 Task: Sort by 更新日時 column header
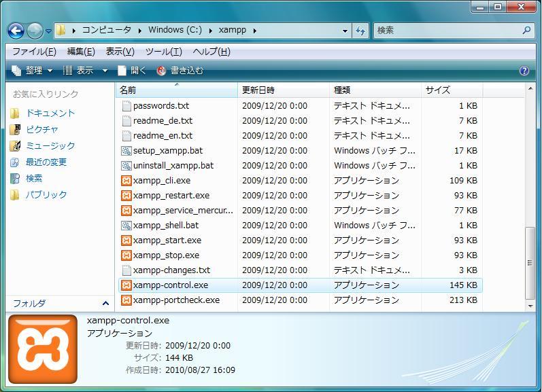coord(284,90)
